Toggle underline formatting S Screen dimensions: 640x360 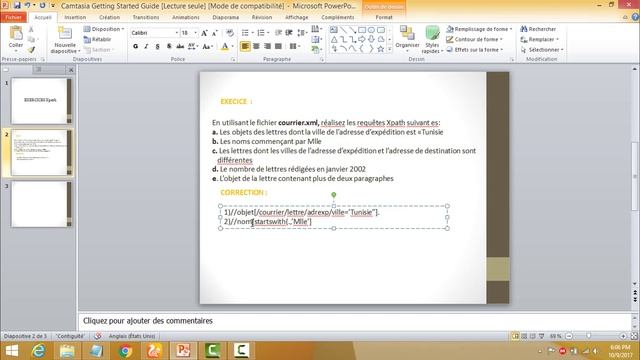(158, 47)
